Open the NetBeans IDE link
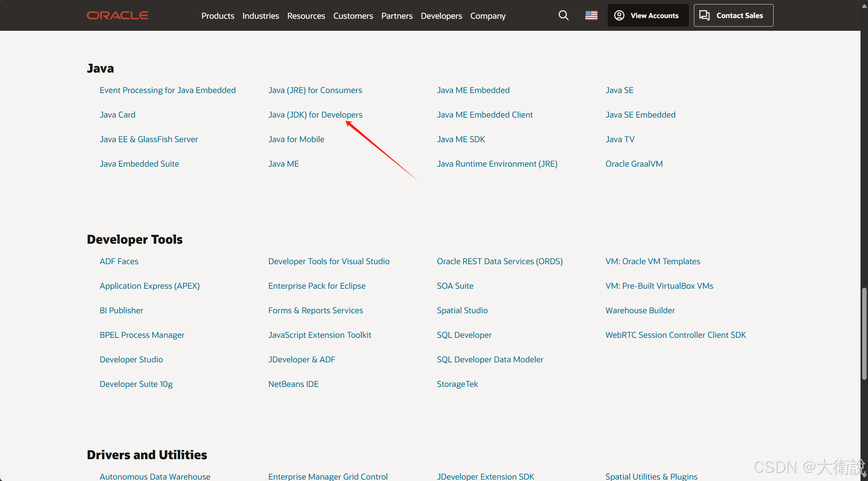Screen dimensions: 868x481 [293, 384]
